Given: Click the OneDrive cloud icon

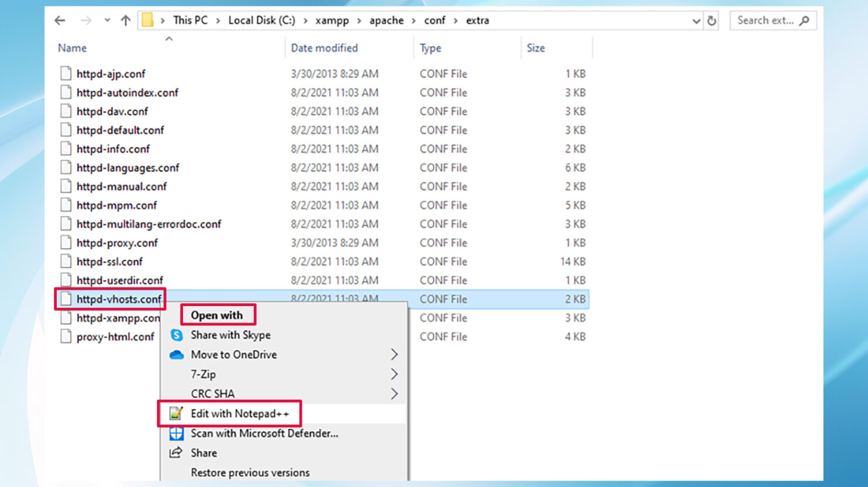Looking at the screenshot, I should tap(176, 355).
